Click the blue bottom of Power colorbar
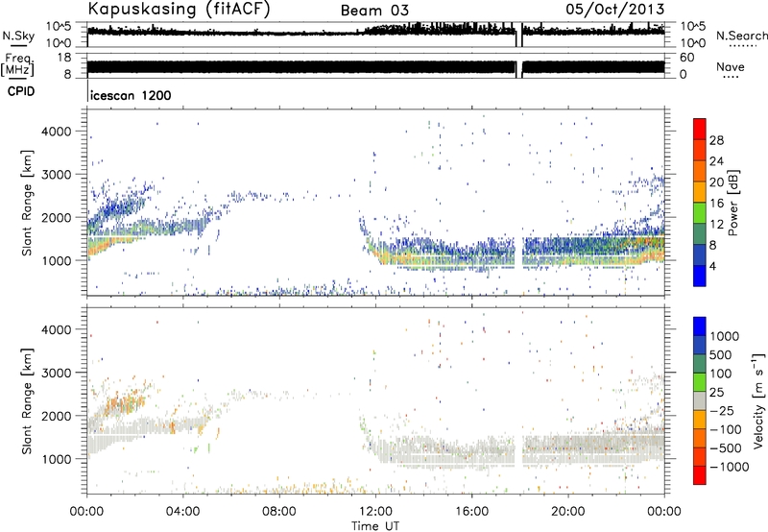Screen dimensions: 768x532 [700, 276]
